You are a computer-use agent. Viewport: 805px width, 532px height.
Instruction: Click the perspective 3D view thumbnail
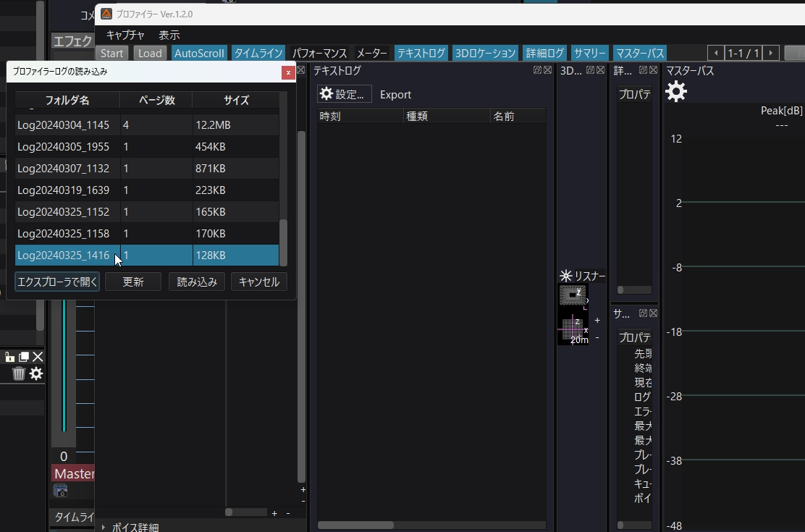pos(573,296)
